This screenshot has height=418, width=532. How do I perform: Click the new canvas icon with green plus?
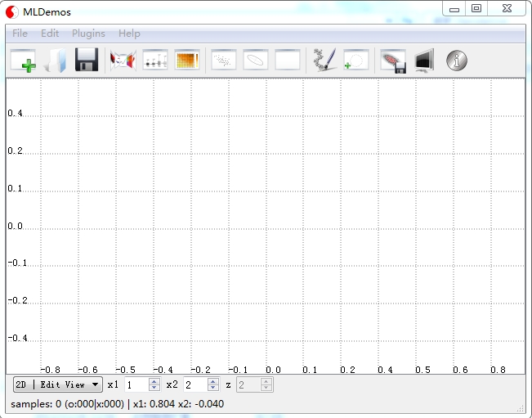click(23, 61)
